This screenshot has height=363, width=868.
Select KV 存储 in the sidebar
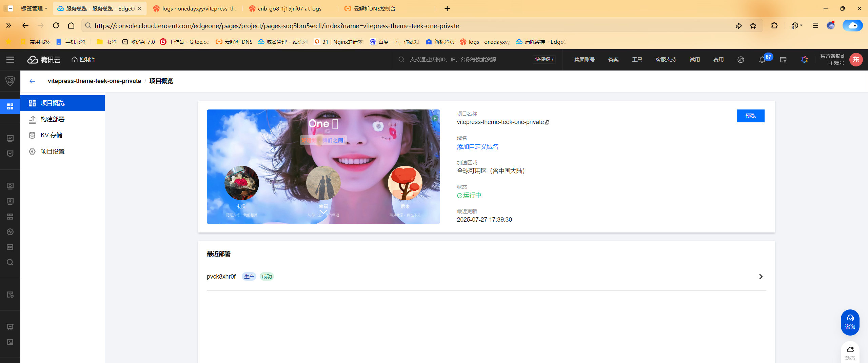(x=62, y=135)
